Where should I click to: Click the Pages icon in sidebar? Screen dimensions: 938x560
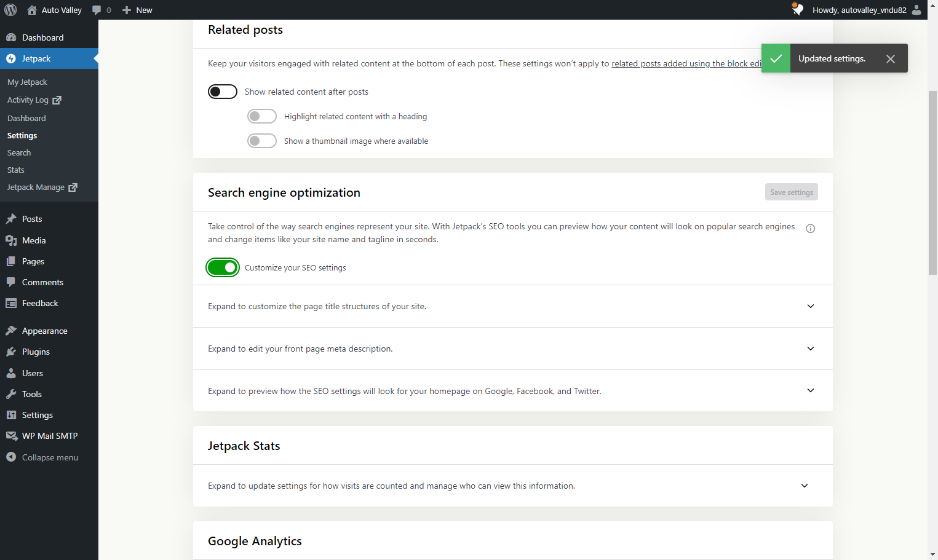(11, 261)
